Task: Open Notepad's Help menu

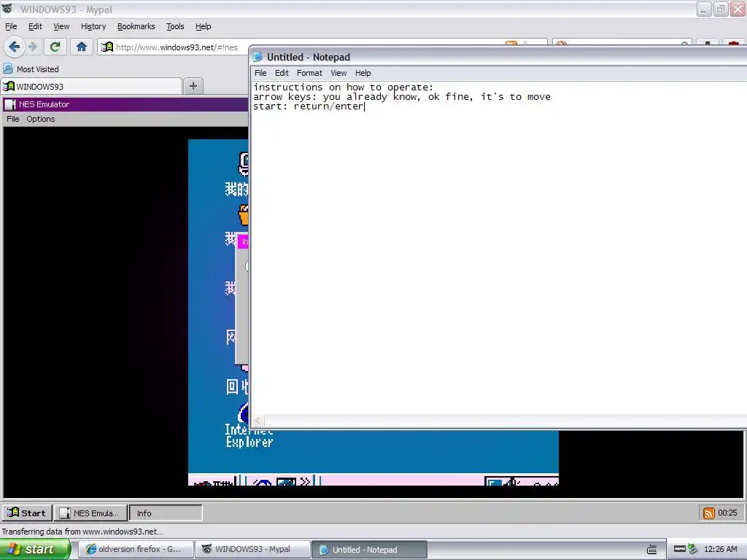Action: pyautogui.click(x=363, y=73)
